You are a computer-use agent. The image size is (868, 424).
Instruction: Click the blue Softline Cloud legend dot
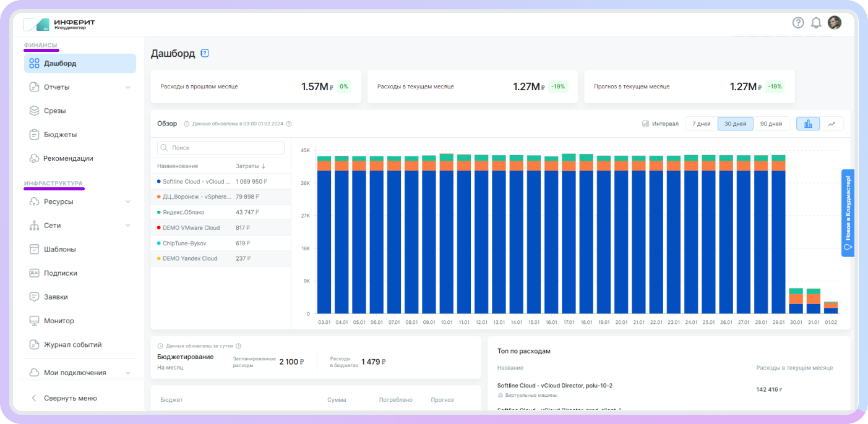tap(159, 182)
